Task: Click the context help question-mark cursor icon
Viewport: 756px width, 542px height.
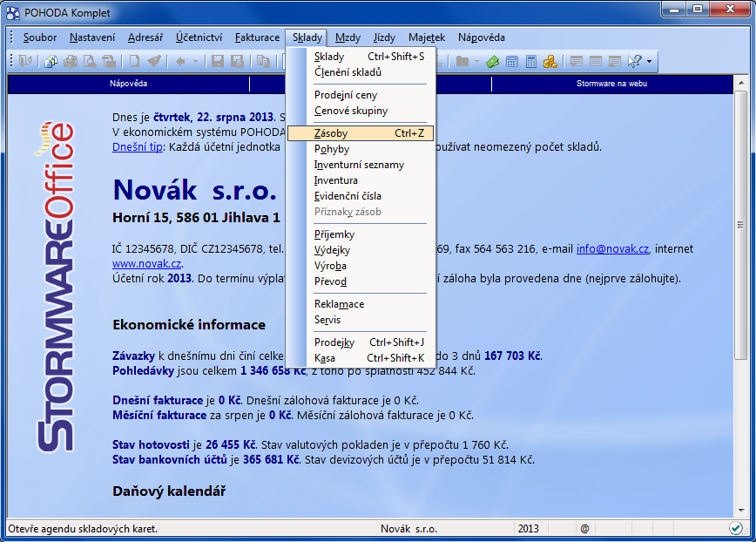Action: click(x=634, y=61)
